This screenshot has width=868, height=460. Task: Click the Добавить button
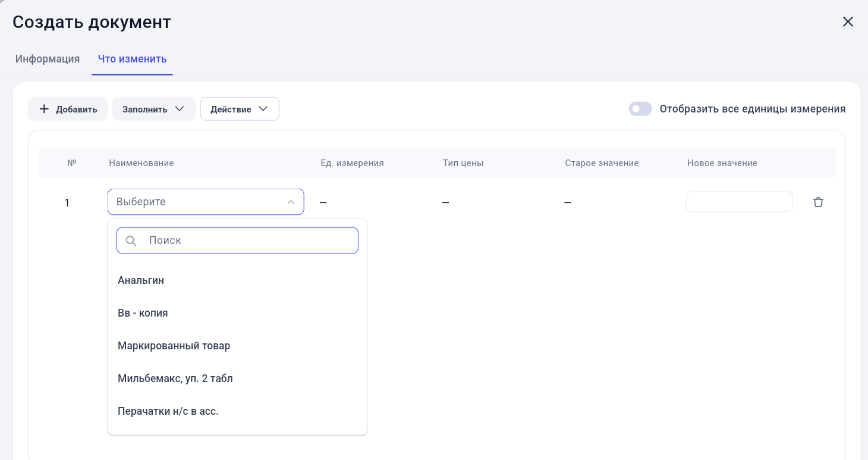tap(68, 109)
